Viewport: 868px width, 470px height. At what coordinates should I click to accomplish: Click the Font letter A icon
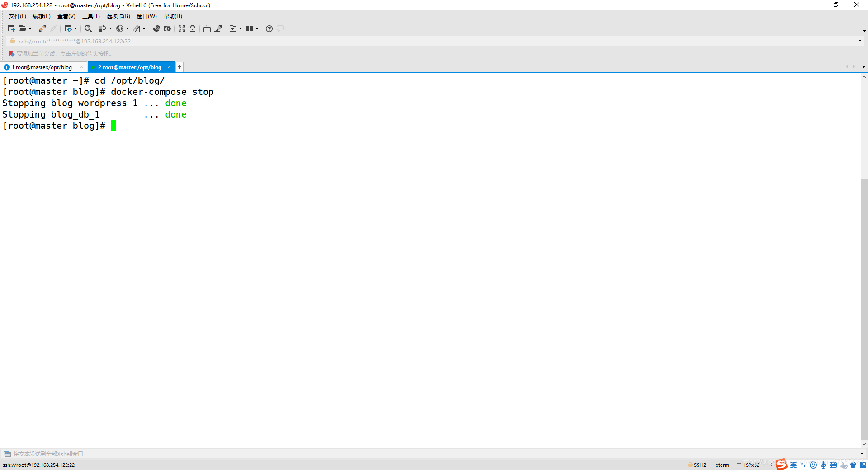pos(137,28)
